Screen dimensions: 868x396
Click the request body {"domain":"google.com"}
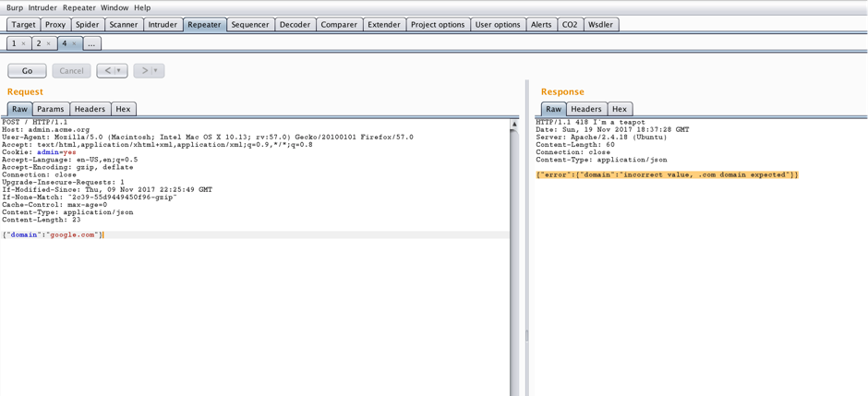[x=54, y=235]
